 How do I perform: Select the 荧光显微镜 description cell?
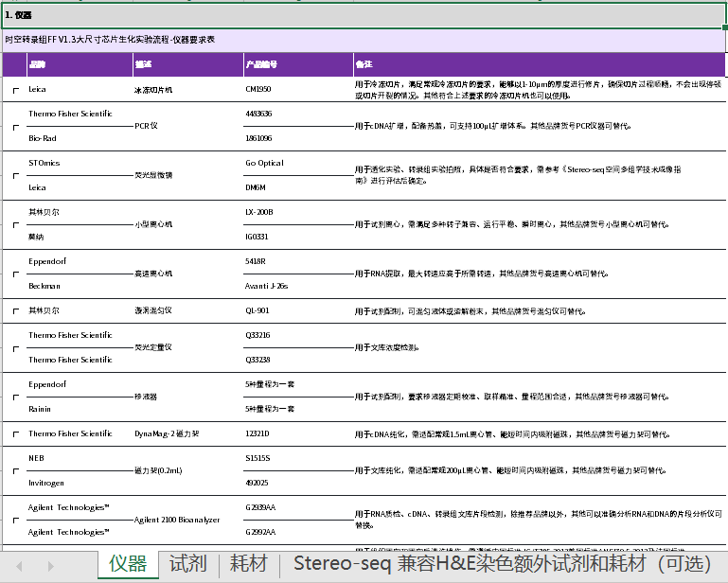[188, 175]
